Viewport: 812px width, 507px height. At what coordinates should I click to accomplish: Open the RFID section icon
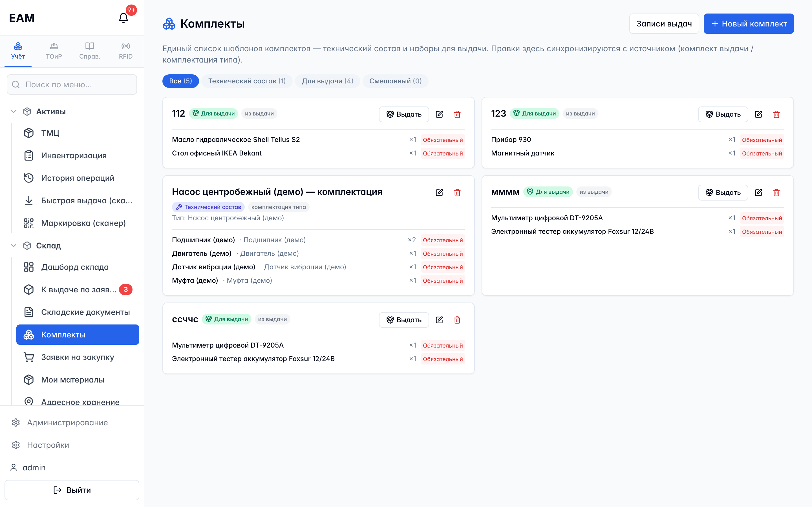pos(126,51)
